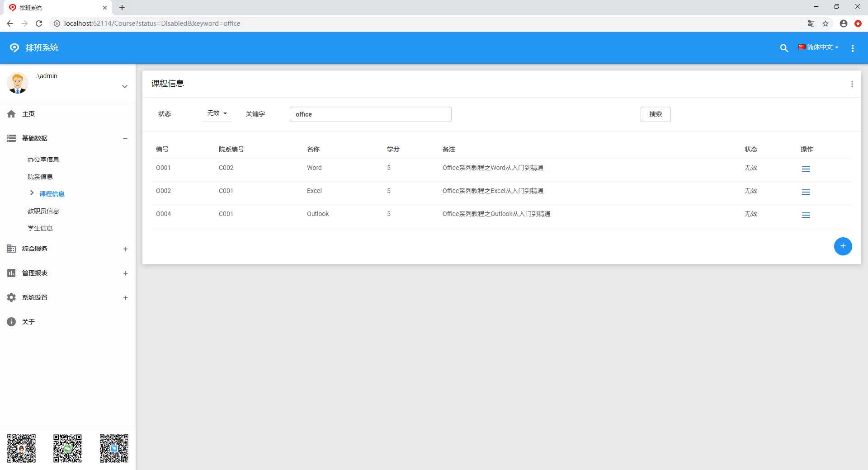Open the search magnifier in header

784,48
